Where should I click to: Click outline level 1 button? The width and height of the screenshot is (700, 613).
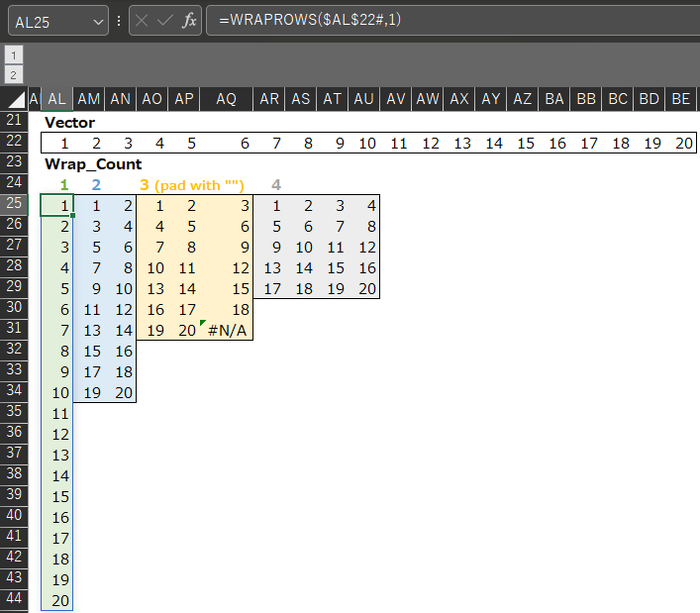pyautogui.click(x=14, y=55)
